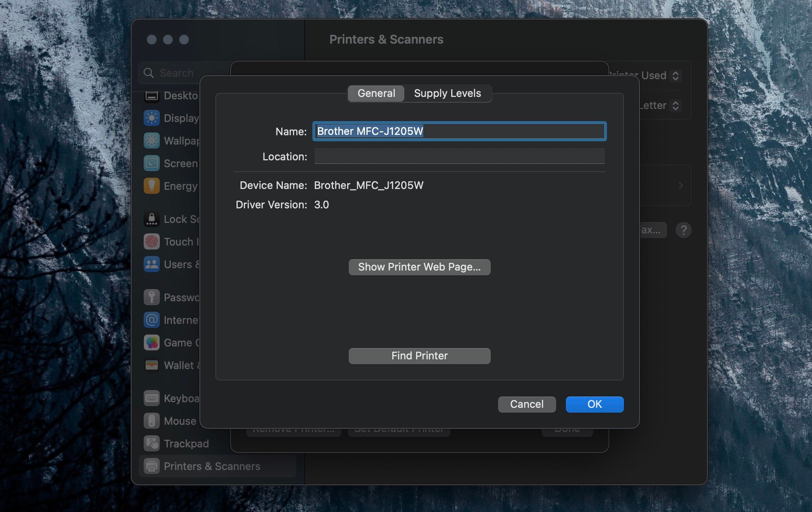Open Displays settings in the sidebar
Viewport: 812px width, 512px height.
(152, 118)
